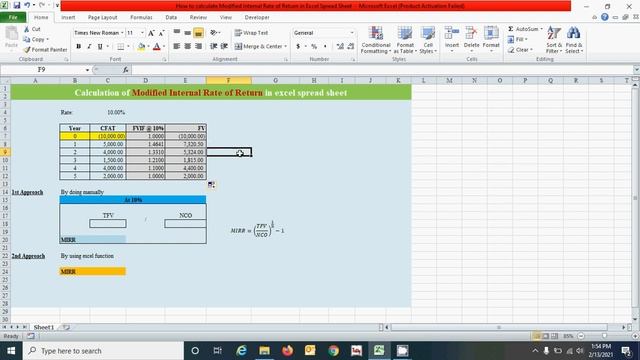Click the AutoSum button
This screenshot has width=640, height=360.
(x=524, y=29)
